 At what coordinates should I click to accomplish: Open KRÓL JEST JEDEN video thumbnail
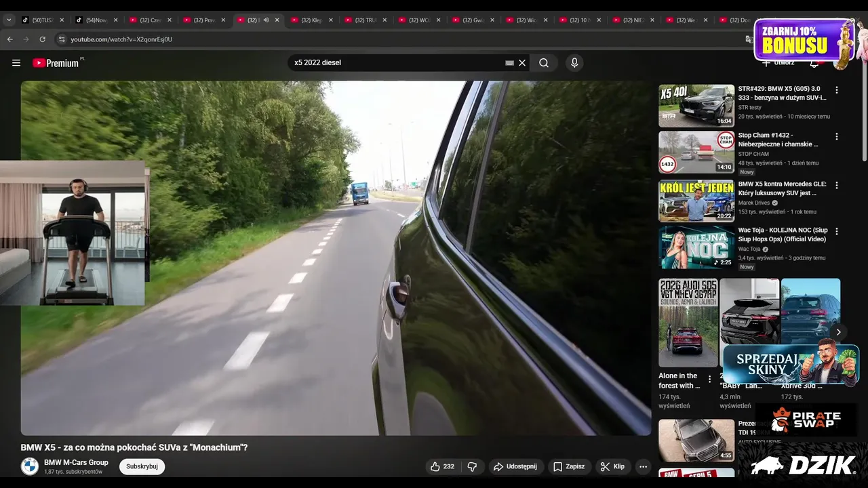coord(696,201)
